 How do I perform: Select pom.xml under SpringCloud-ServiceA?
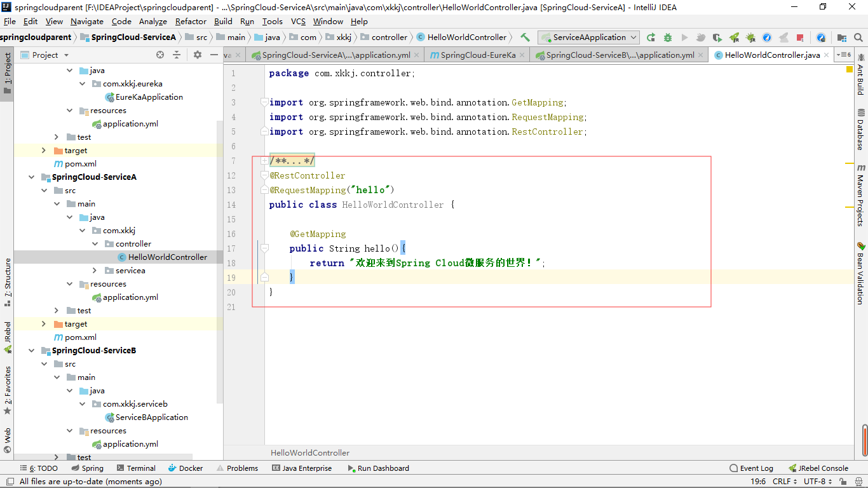[x=81, y=337]
